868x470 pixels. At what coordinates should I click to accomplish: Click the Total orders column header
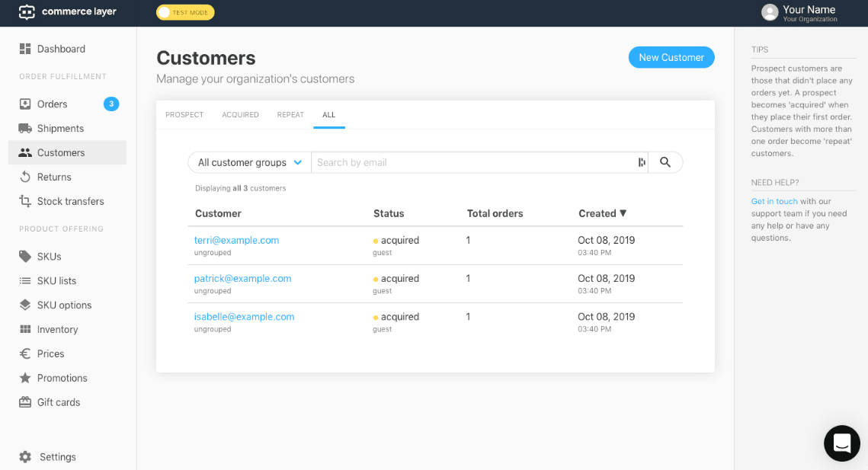click(495, 214)
